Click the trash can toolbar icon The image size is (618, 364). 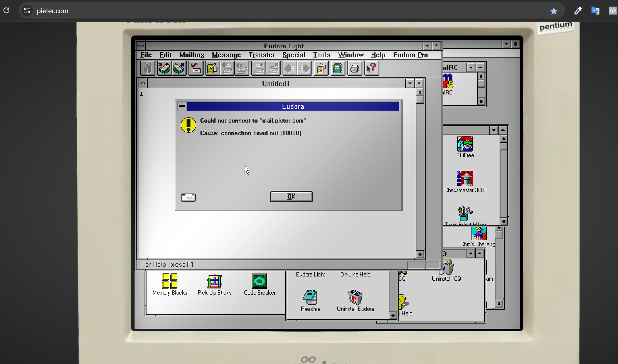click(147, 69)
